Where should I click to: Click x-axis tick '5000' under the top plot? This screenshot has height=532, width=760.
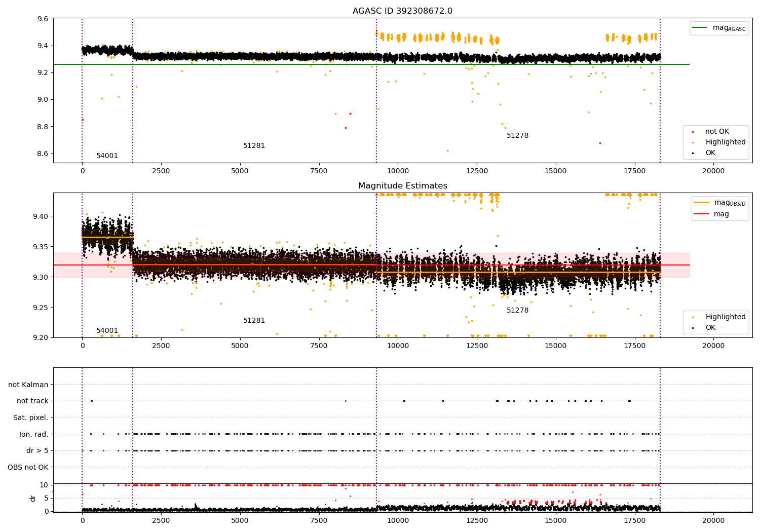click(x=240, y=171)
